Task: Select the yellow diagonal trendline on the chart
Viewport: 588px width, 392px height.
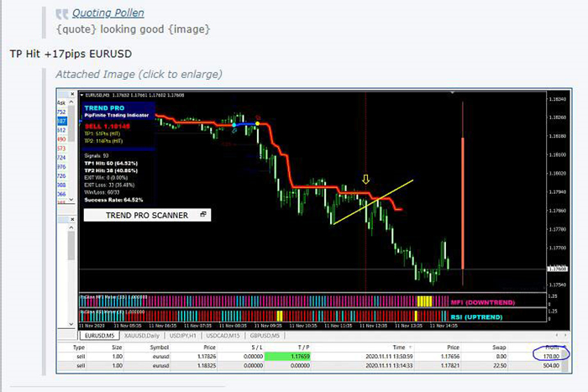Action: pos(373,202)
